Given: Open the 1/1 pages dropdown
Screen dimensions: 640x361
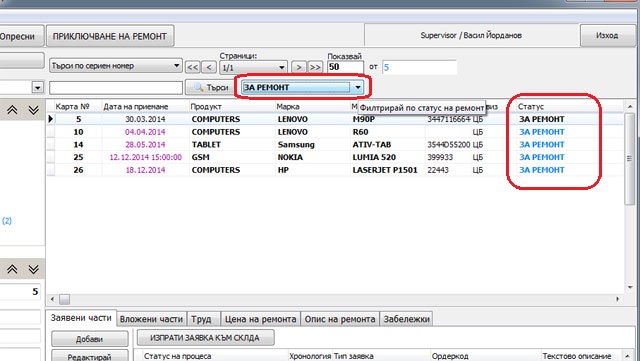Looking at the screenshot, I should tap(253, 67).
